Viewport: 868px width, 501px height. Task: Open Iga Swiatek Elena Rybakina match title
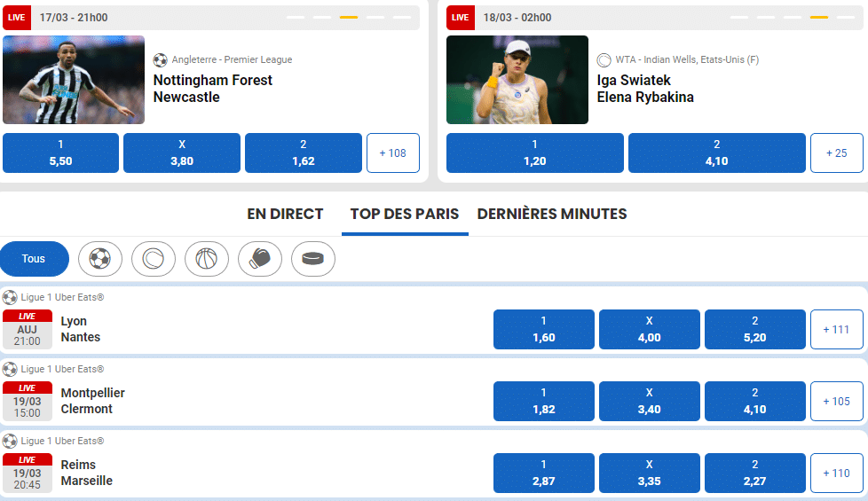[645, 89]
